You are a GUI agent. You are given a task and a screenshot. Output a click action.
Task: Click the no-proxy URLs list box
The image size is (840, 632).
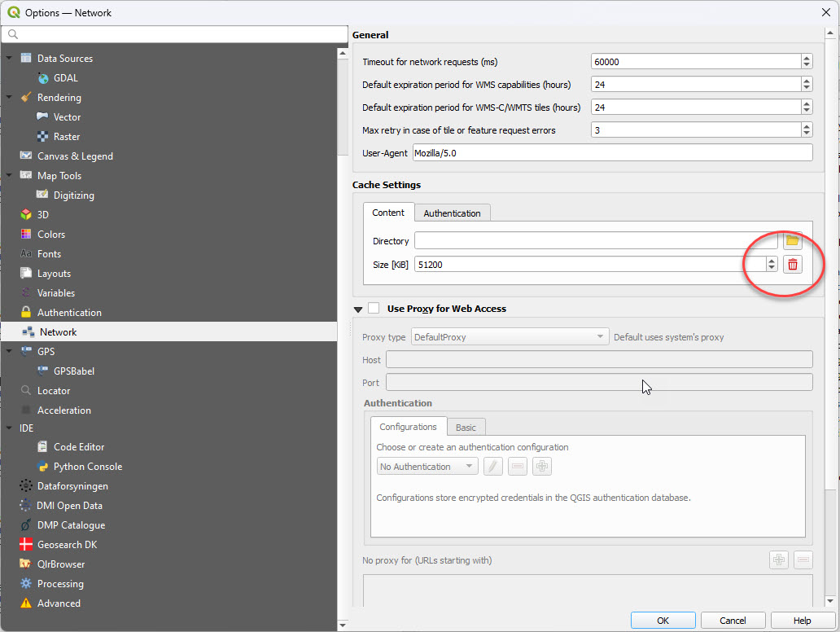588,590
